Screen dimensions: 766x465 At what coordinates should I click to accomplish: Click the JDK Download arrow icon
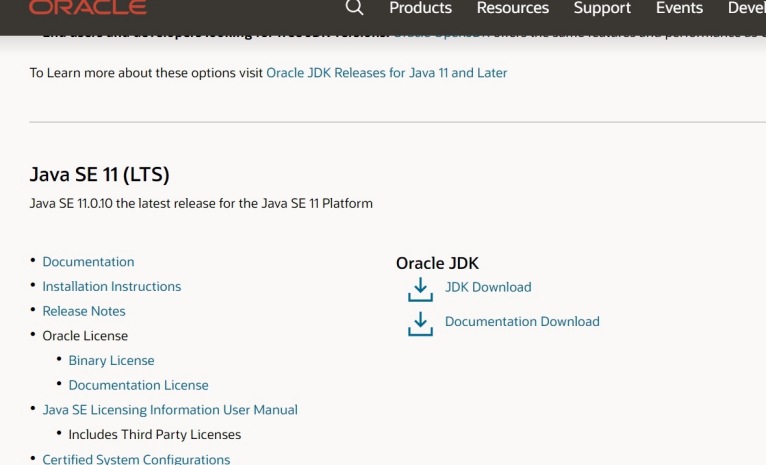pos(420,289)
